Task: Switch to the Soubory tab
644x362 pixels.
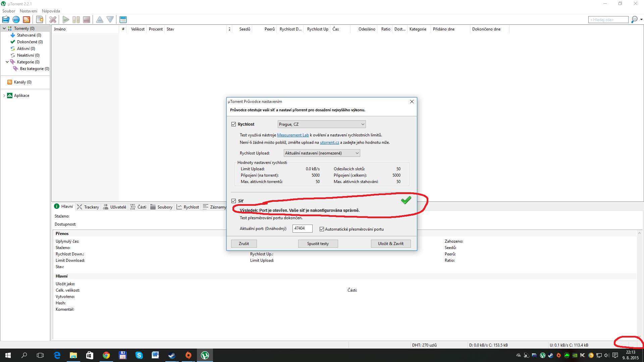Action: click(x=161, y=207)
